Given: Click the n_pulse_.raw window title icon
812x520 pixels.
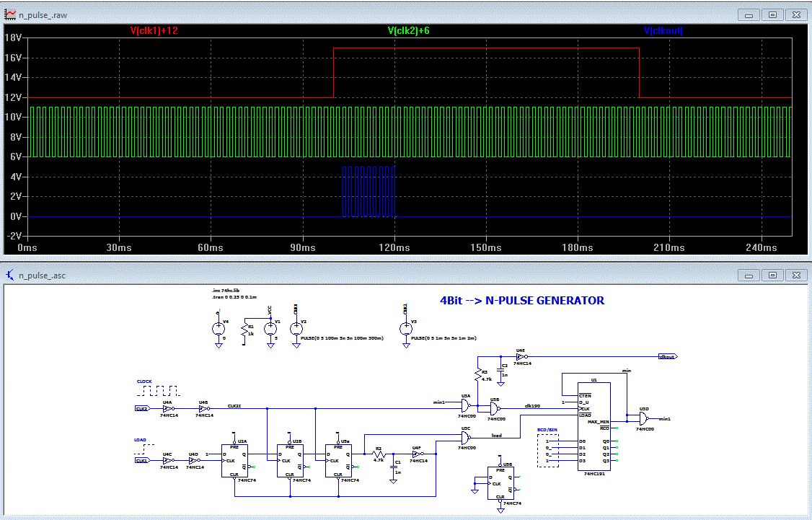Looking at the screenshot, I should (10, 15).
